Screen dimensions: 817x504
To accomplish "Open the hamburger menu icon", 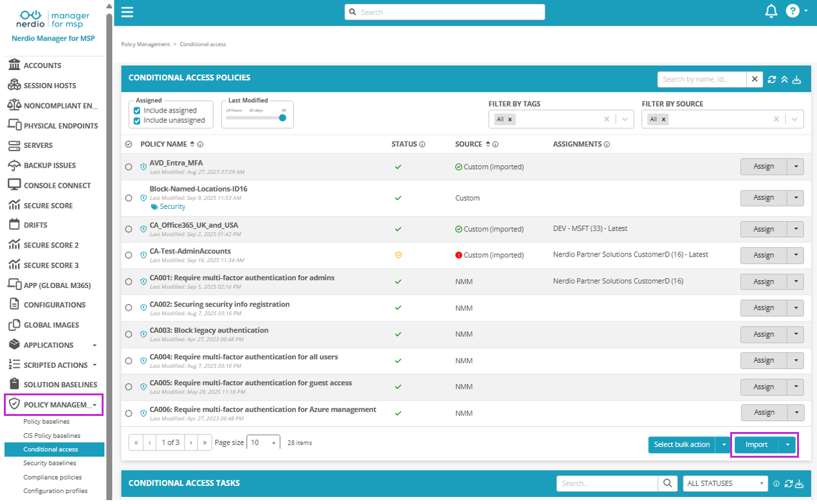I will [127, 12].
